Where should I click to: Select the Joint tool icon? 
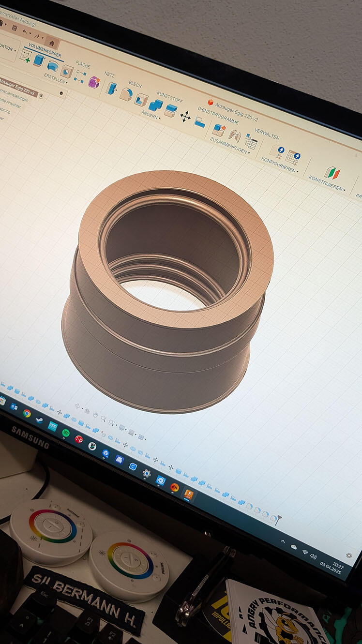235,135
